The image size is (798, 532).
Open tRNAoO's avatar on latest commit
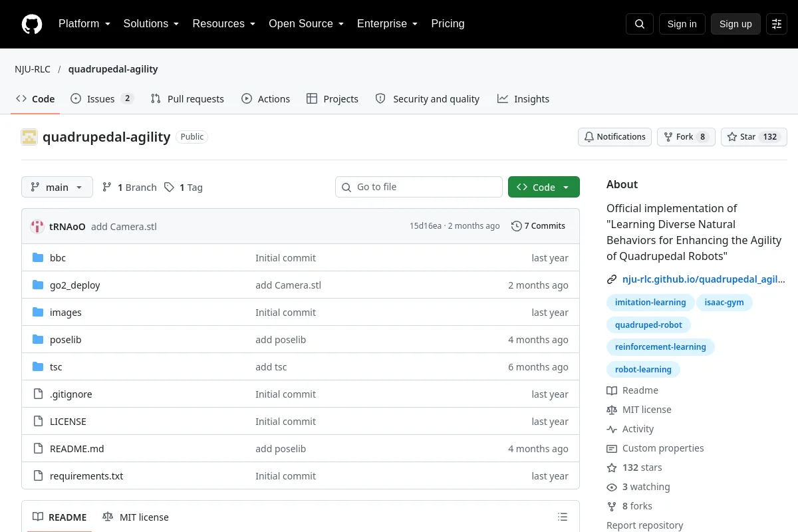(x=38, y=226)
